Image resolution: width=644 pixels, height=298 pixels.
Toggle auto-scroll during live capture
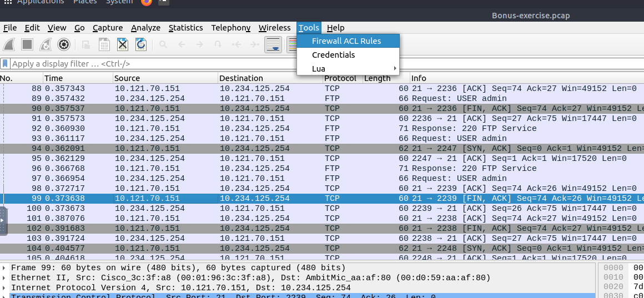click(273, 44)
